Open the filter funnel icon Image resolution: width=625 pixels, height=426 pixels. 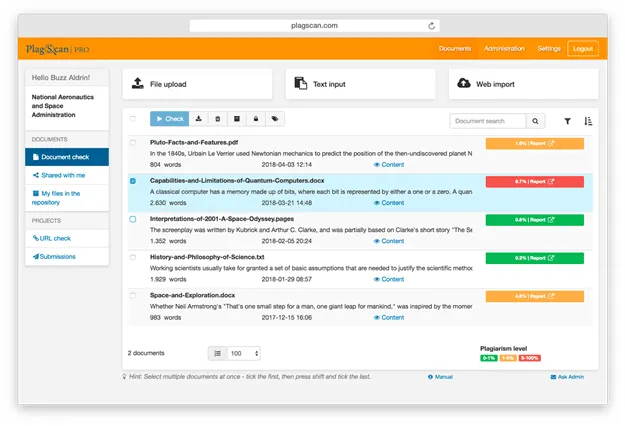pyautogui.click(x=567, y=121)
